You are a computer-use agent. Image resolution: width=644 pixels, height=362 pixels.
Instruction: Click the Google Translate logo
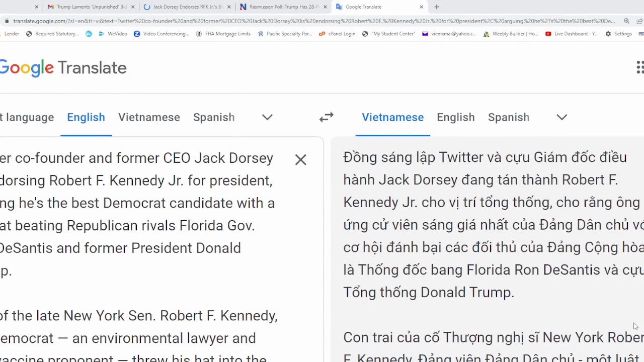tap(62, 68)
